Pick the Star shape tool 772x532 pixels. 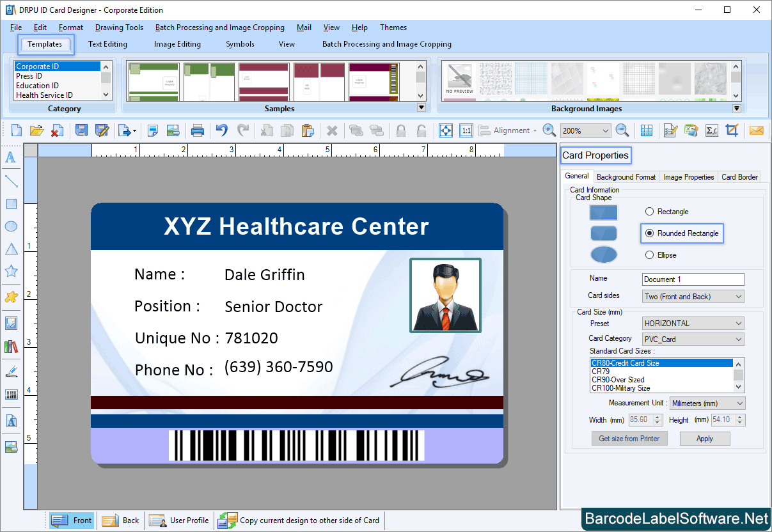tap(11, 271)
